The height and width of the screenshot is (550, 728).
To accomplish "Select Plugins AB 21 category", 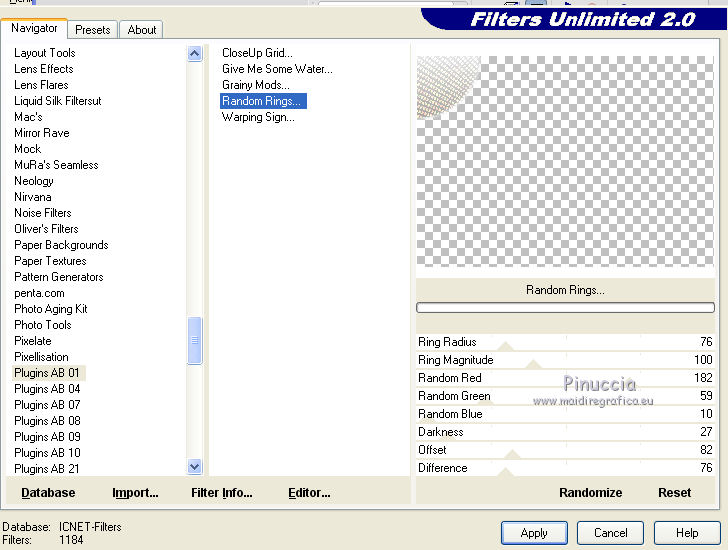I will (47, 469).
